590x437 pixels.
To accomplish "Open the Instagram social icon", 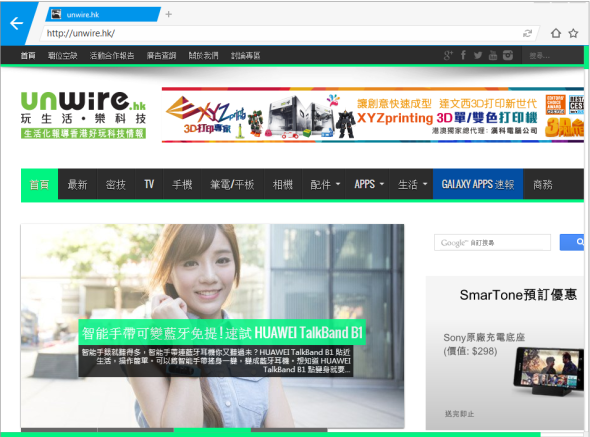I will point(508,55).
